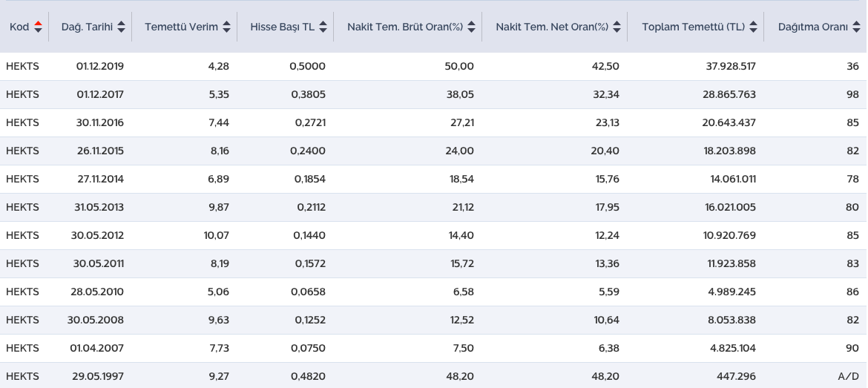Click sort arrows beside Toplam Temettü (TL)
The height and width of the screenshot is (388, 868).
(x=754, y=27)
